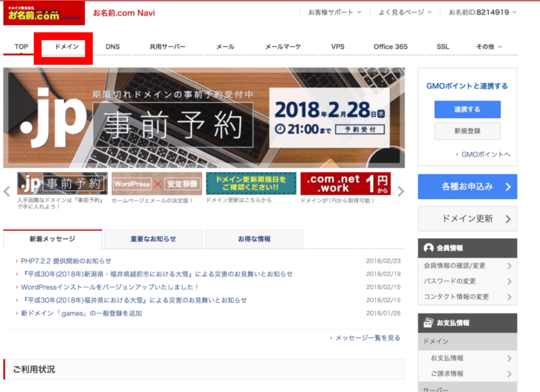Open the お得な情報 tab
This screenshot has height=392, width=540.
pyautogui.click(x=254, y=239)
